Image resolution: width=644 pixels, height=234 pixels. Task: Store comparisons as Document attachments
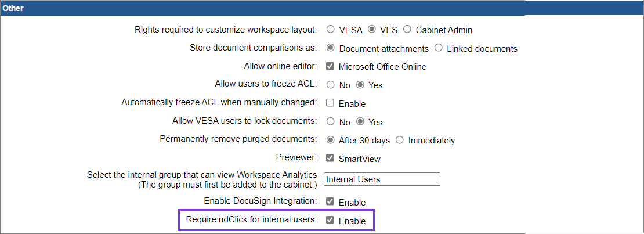coord(331,48)
